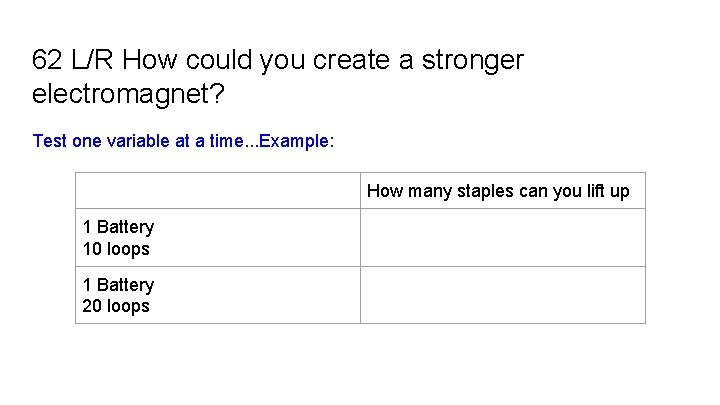This screenshot has height=405, width=720.
Task: Click "1 Battery" above "20 loops"
Action: click(118, 285)
